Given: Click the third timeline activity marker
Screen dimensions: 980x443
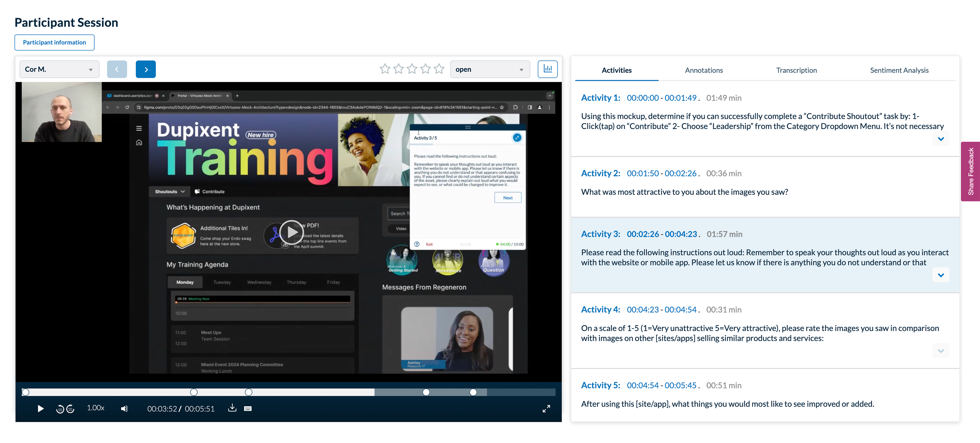Looking at the screenshot, I should click(x=248, y=392).
